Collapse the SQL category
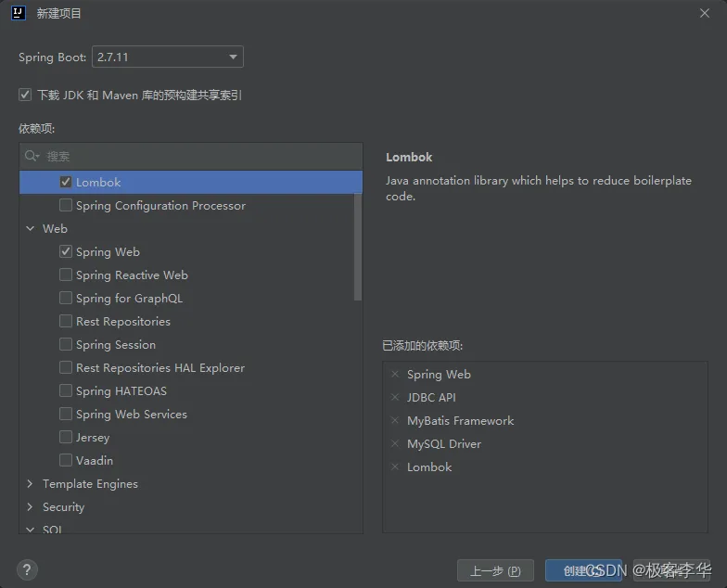This screenshot has width=727, height=588. pos(30,529)
